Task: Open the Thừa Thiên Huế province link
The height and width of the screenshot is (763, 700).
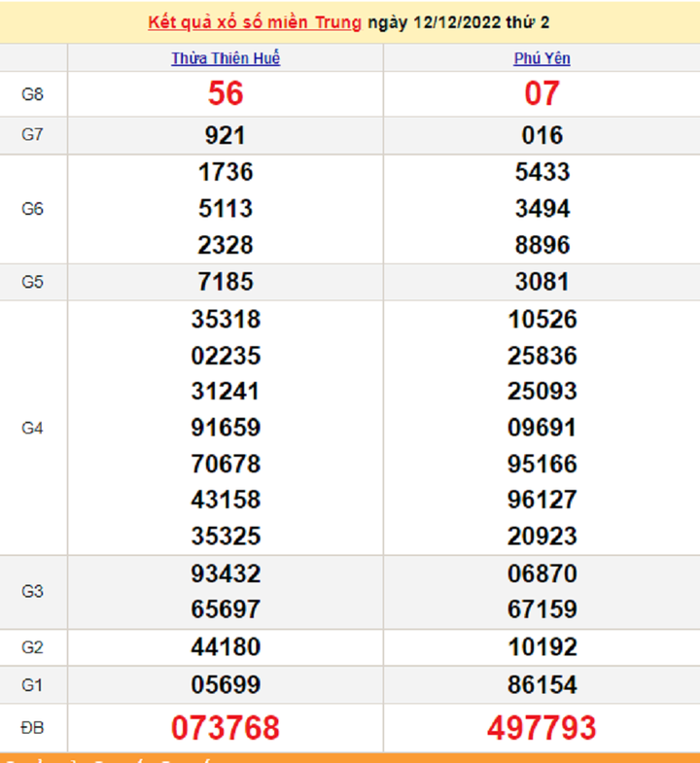Action: (x=226, y=58)
